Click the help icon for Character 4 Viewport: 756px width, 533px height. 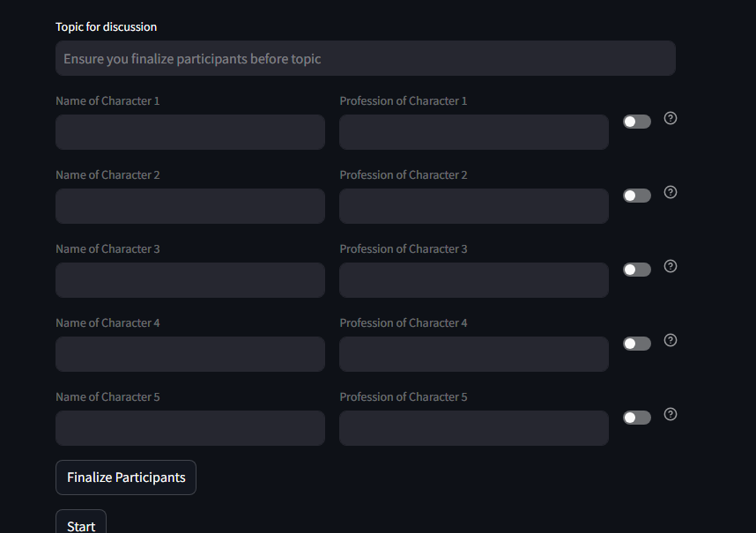[x=671, y=340]
